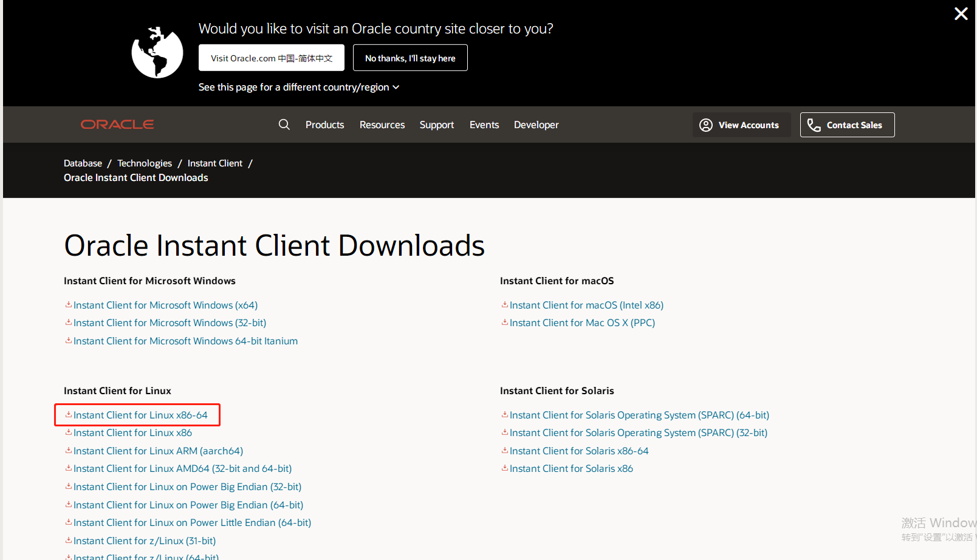Navigate to the Database breadcrumb

[x=83, y=163]
